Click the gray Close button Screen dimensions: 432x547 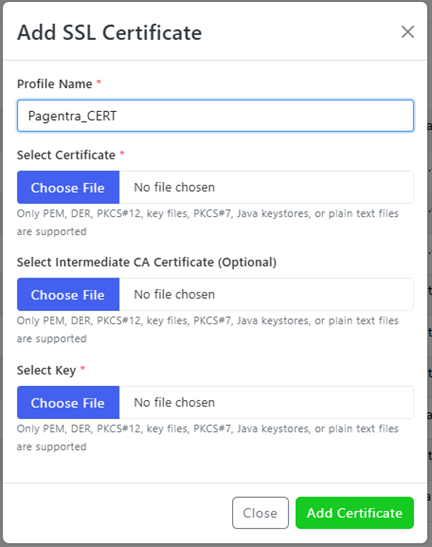[x=260, y=513]
